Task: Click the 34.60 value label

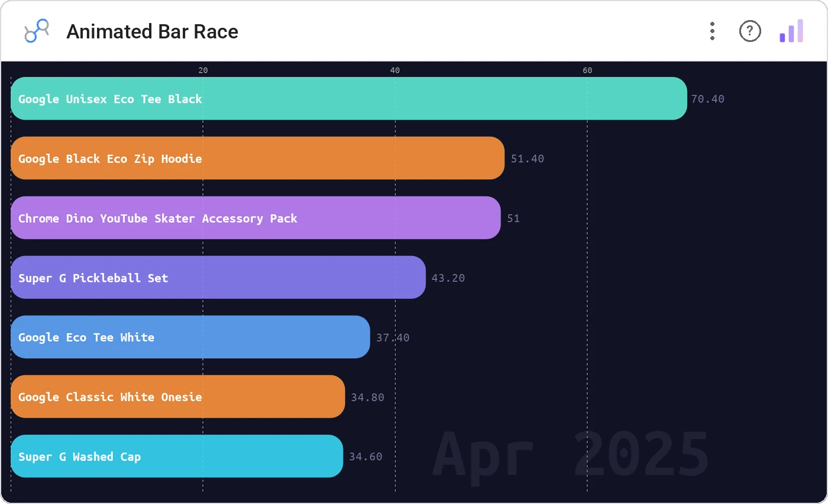Action: pos(366,457)
